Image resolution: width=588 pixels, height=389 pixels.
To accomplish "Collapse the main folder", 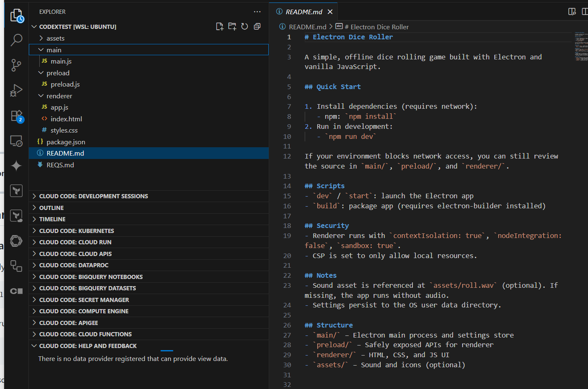I will (x=149, y=50).
